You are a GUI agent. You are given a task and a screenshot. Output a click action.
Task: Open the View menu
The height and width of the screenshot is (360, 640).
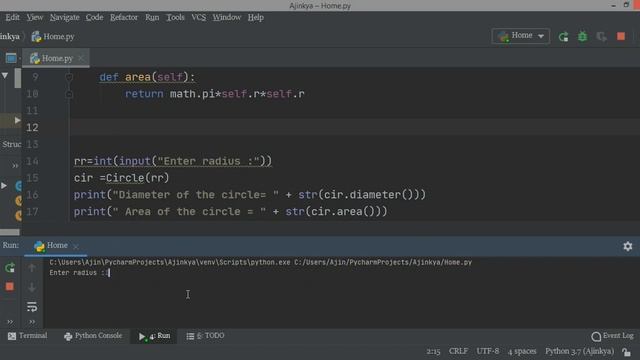[35, 18]
